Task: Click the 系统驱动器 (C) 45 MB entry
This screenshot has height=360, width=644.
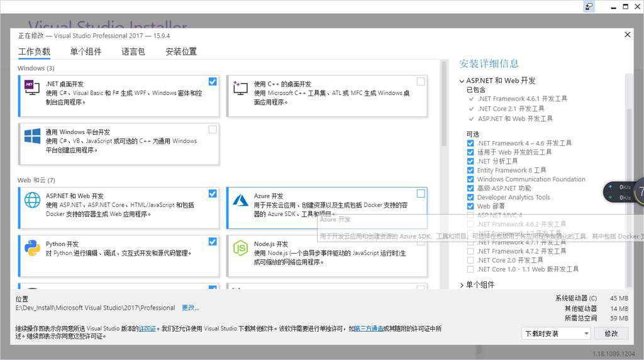Action: coord(592,298)
